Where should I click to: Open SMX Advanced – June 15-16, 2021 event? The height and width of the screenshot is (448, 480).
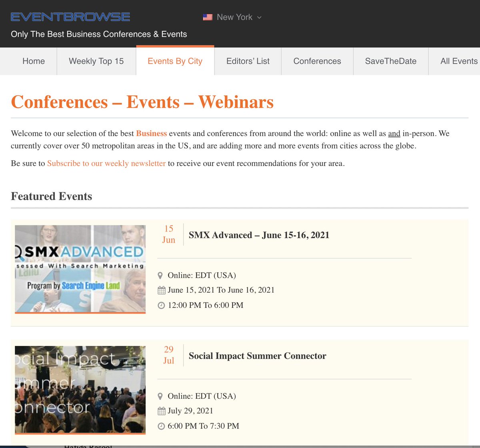pyautogui.click(x=259, y=235)
